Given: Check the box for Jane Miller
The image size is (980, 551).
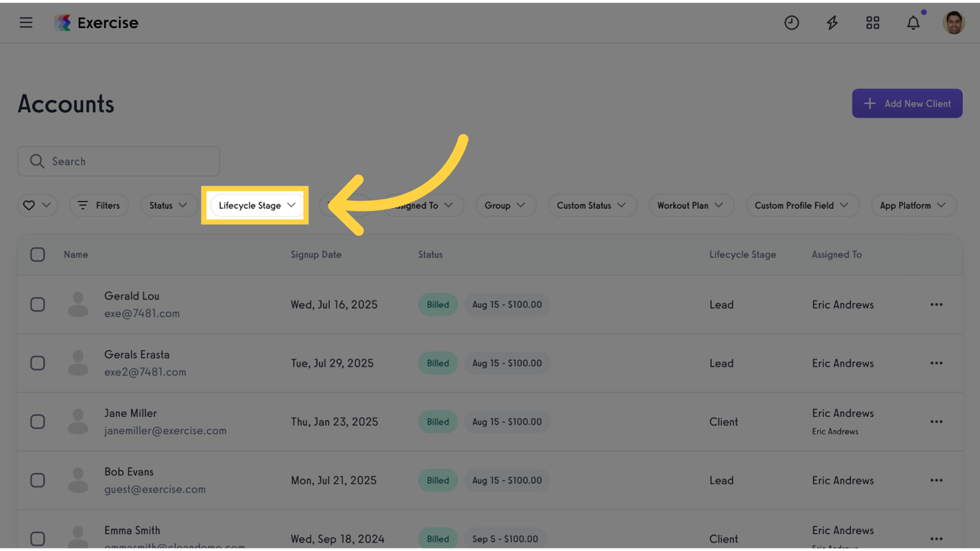Looking at the screenshot, I should (x=38, y=422).
